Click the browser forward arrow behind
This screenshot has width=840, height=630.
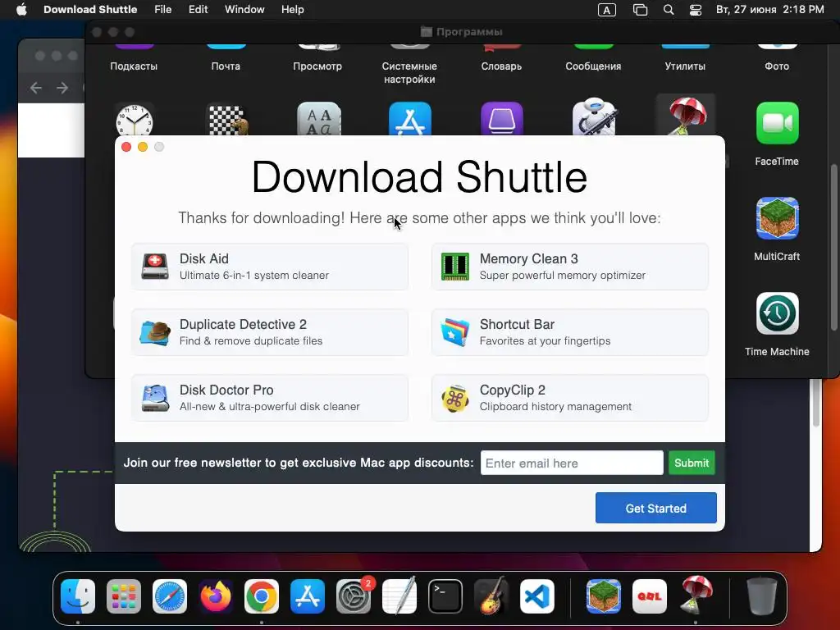[x=62, y=87]
